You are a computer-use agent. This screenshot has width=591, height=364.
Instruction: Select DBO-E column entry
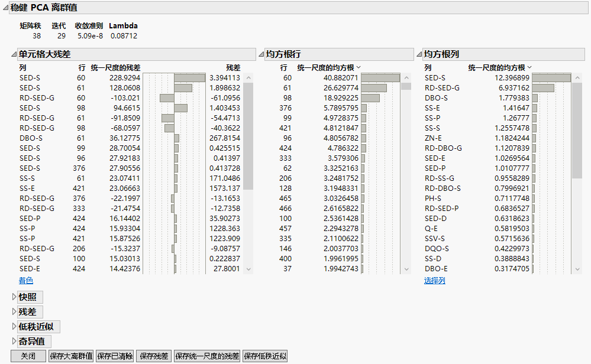[x=436, y=269]
